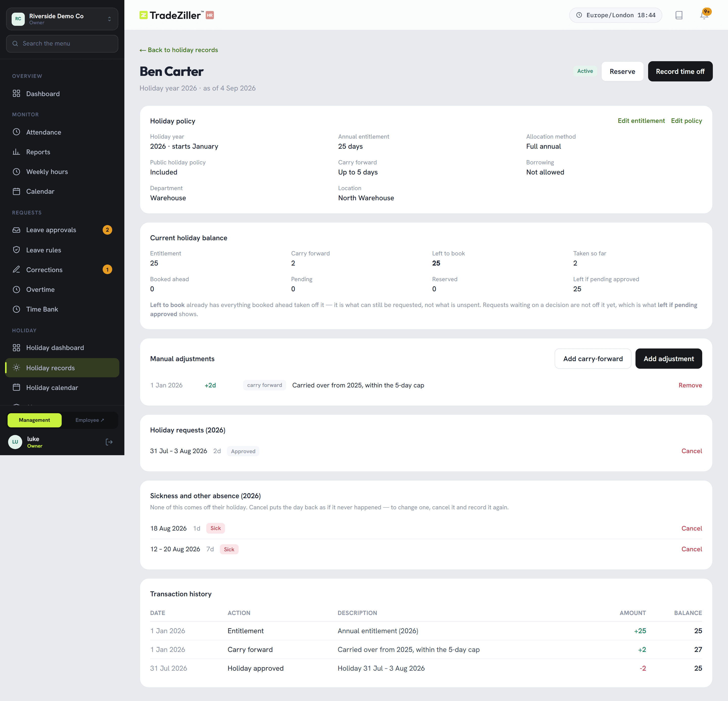Switch to Employee view
The width and height of the screenshot is (728, 701).
click(x=89, y=420)
